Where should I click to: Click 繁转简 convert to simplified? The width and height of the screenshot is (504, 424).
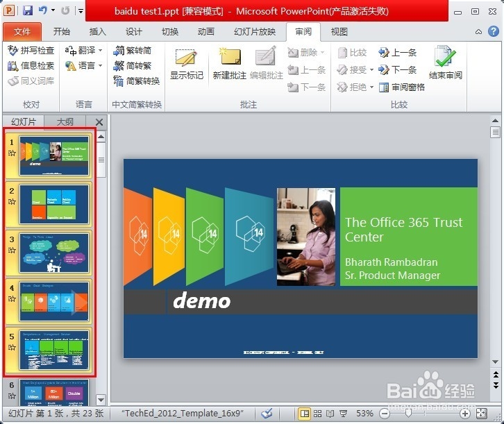(132, 51)
